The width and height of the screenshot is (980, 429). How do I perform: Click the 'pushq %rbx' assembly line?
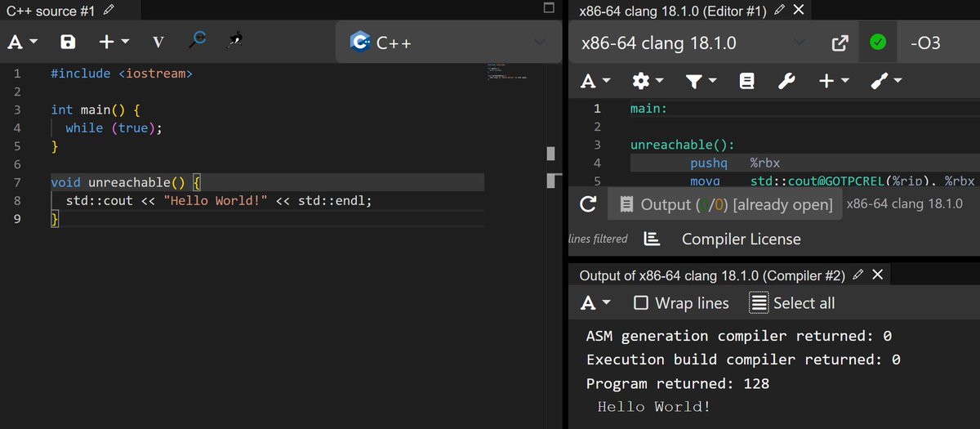click(x=735, y=163)
